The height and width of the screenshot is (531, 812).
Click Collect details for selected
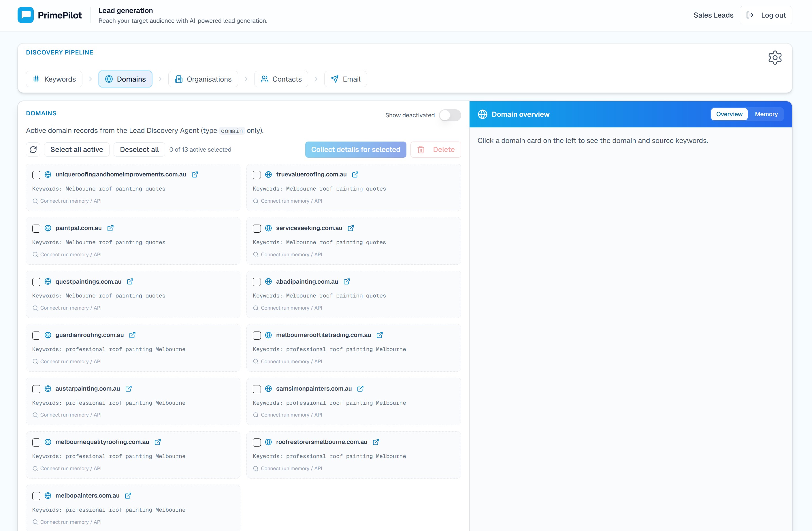(x=355, y=150)
